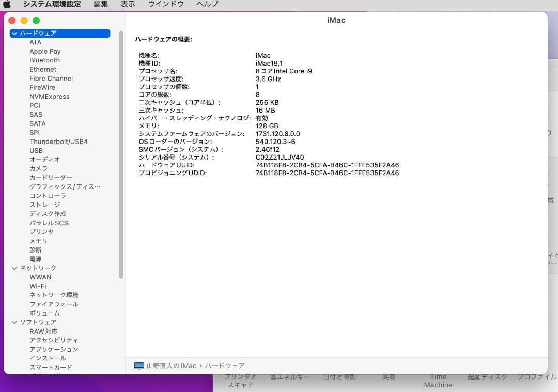Open プリンタとスキャナ preferences
This screenshot has width=558, height=392.
click(x=239, y=381)
